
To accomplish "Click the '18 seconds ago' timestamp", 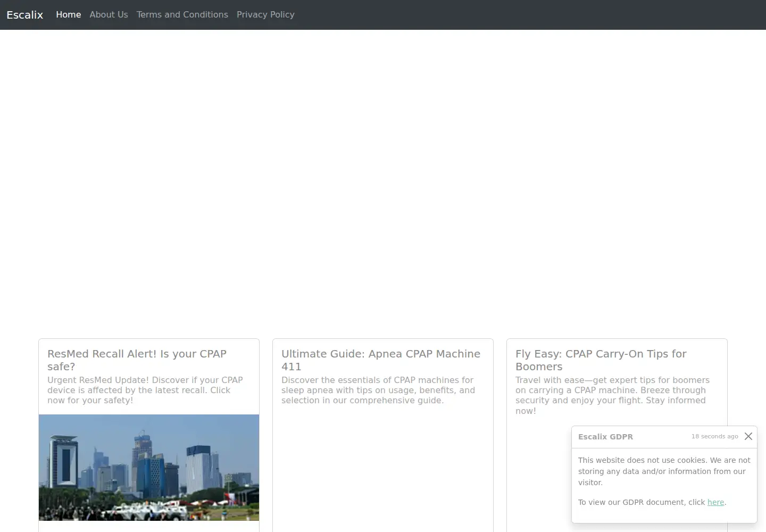I will point(715,436).
